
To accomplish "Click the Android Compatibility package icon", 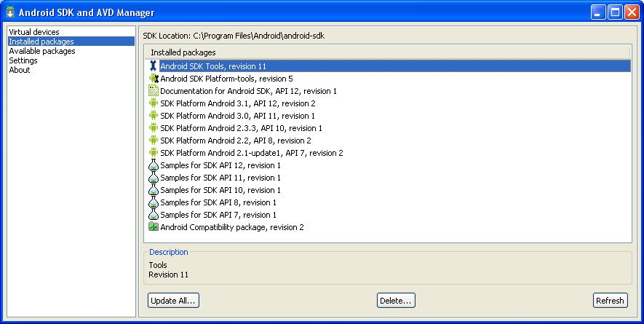I will 154,226.
